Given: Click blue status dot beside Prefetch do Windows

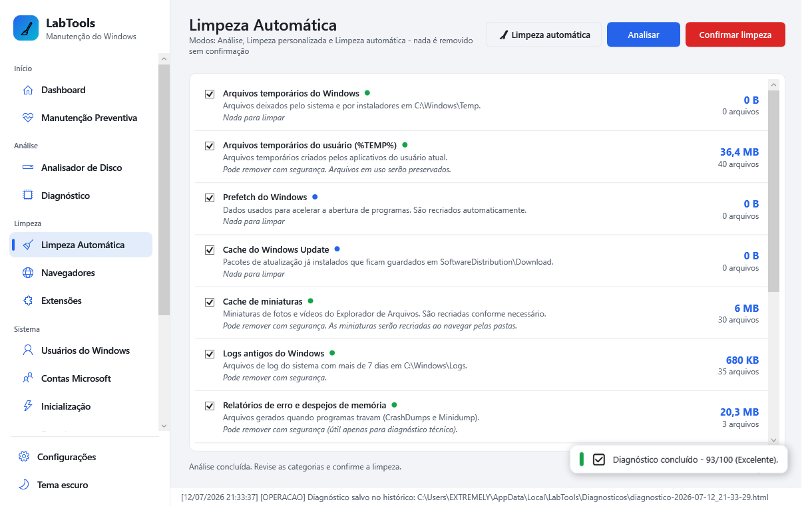Looking at the screenshot, I should (x=315, y=197).
